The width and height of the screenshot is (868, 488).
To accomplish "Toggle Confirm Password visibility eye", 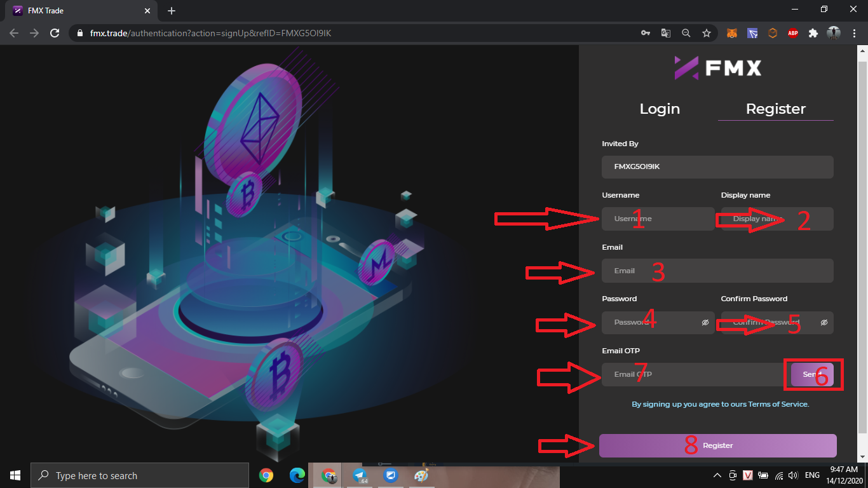I will 824,322.
